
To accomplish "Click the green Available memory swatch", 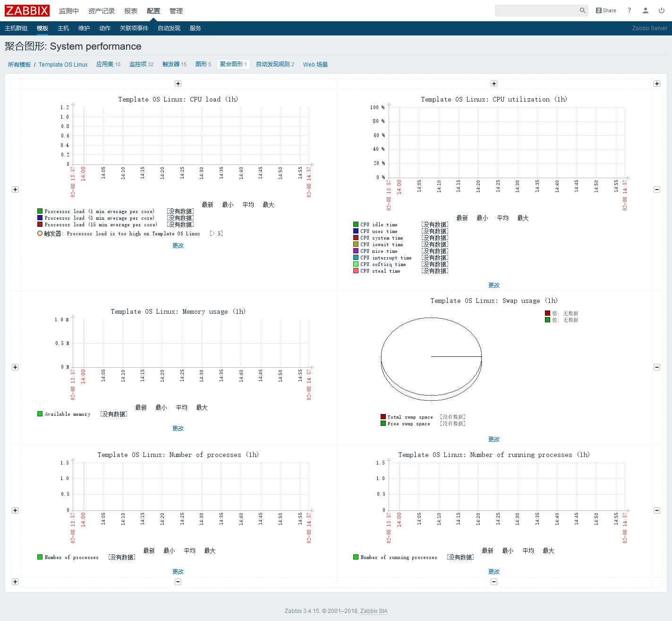I will click(40, 414).
